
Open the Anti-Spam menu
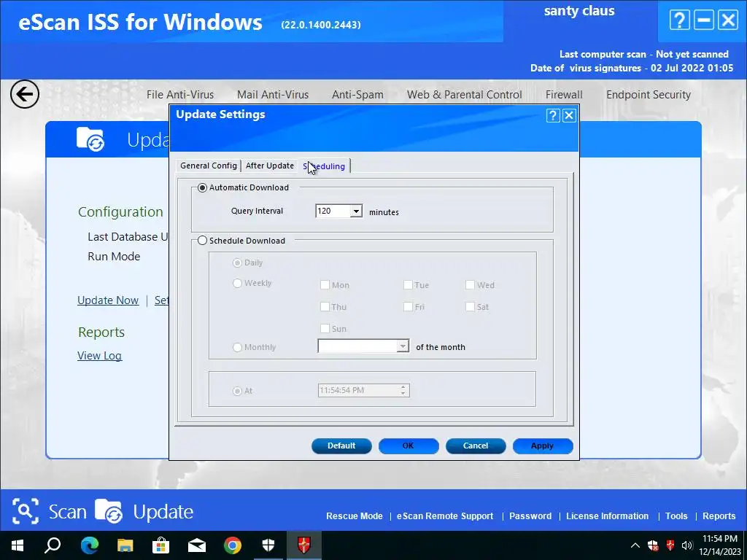click(x=357, y=95)
